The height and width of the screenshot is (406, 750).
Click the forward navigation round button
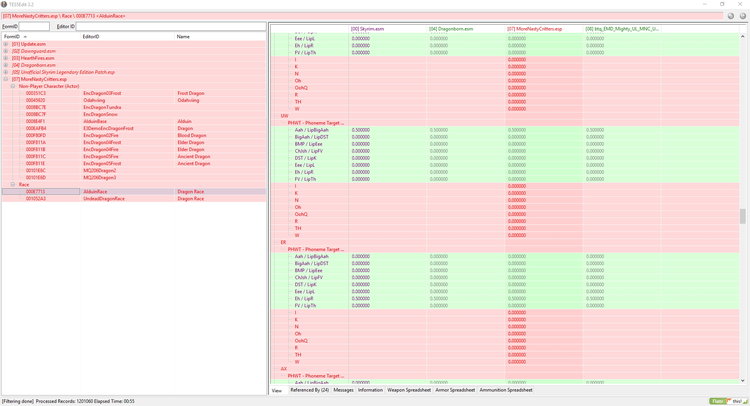(x=742, y=16)
